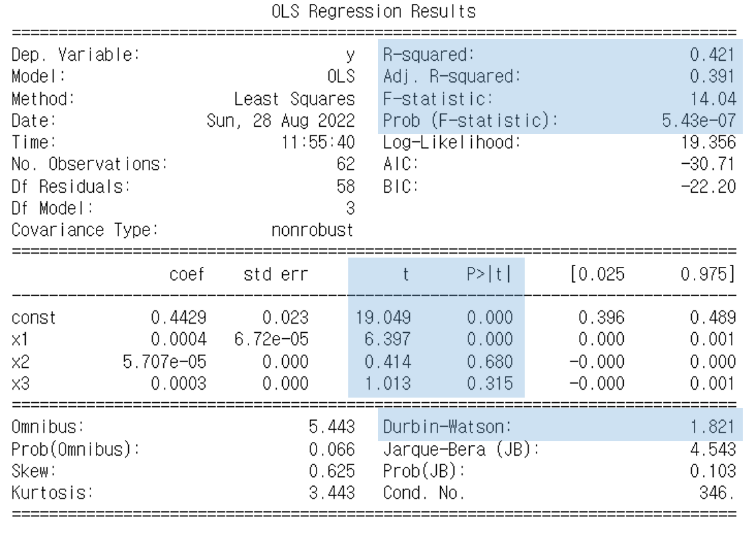Select Prob (F-statistic) value 5.43e-07
Screen dimensions: 756x533
pyautogui.click(x=699, y=120)
